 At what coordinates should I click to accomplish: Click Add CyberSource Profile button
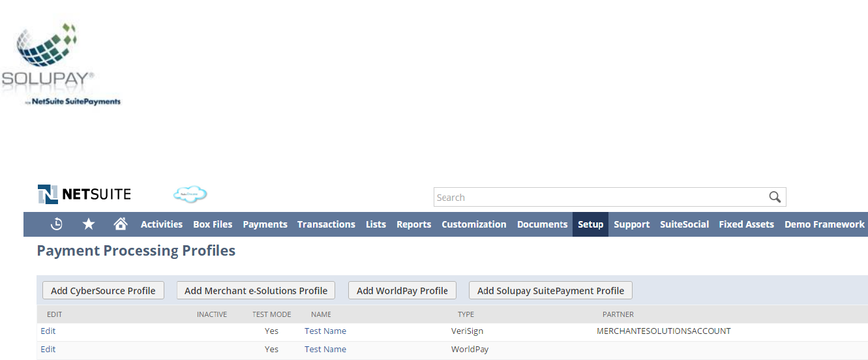tap(103, 291)
